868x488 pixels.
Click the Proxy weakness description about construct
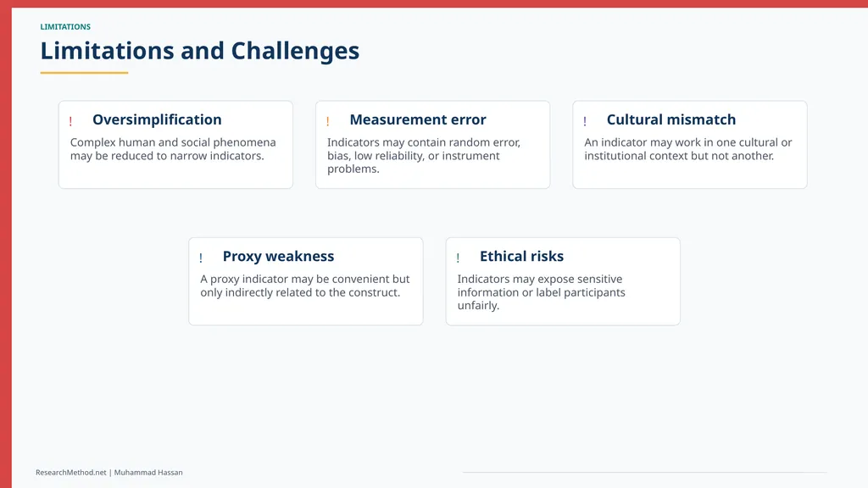click(x=305, y=286)
